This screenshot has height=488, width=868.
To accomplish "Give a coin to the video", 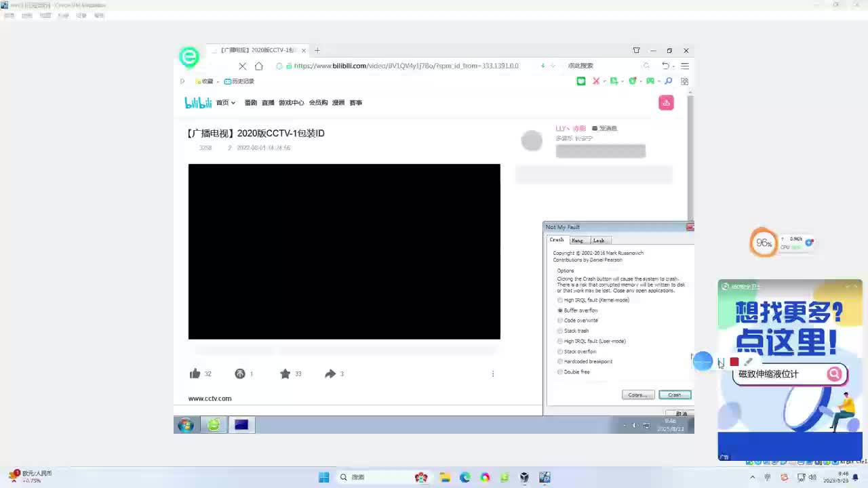I will 239,373.
